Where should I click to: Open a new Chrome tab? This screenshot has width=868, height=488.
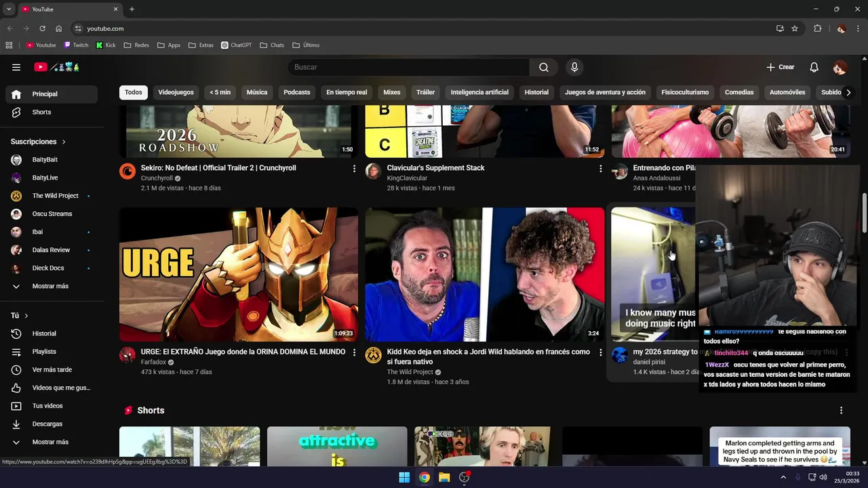click(x=132, y=9)
